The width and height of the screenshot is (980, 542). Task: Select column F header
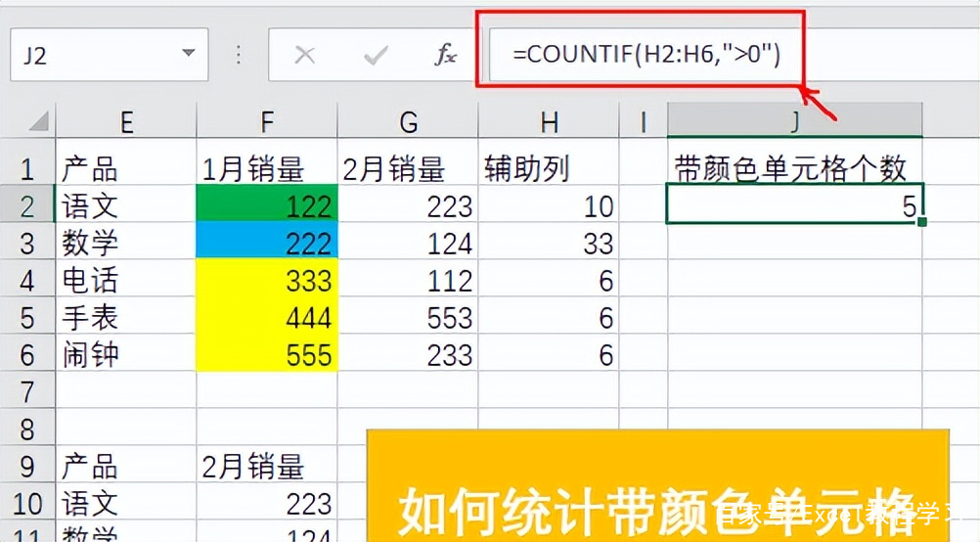pyautogui.click(x=267, y=121)
